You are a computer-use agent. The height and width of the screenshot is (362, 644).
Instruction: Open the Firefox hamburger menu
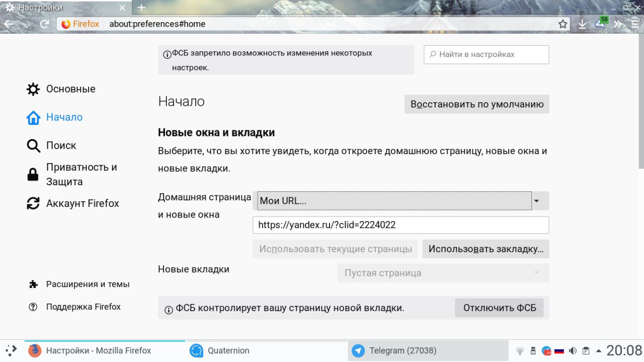(x=634, y=24)
